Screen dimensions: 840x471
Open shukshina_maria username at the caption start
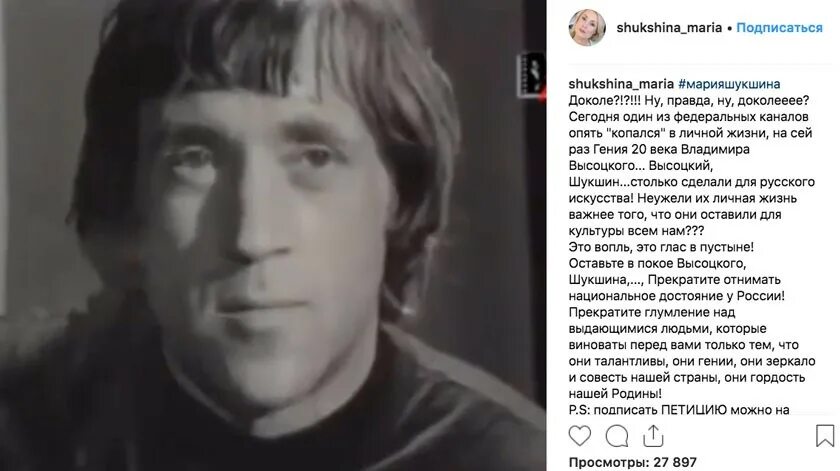(621, 84)
